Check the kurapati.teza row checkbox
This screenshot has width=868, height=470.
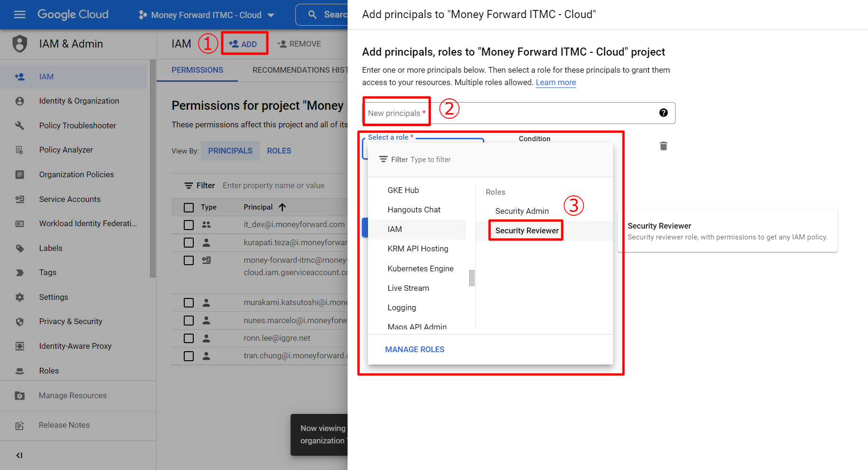tap(189, 242)
